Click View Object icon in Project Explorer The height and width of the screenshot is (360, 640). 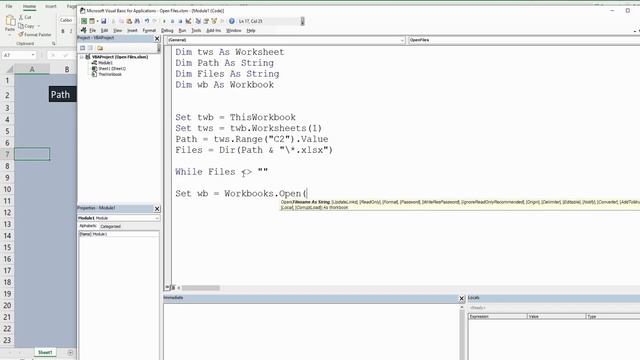(91, 48)
